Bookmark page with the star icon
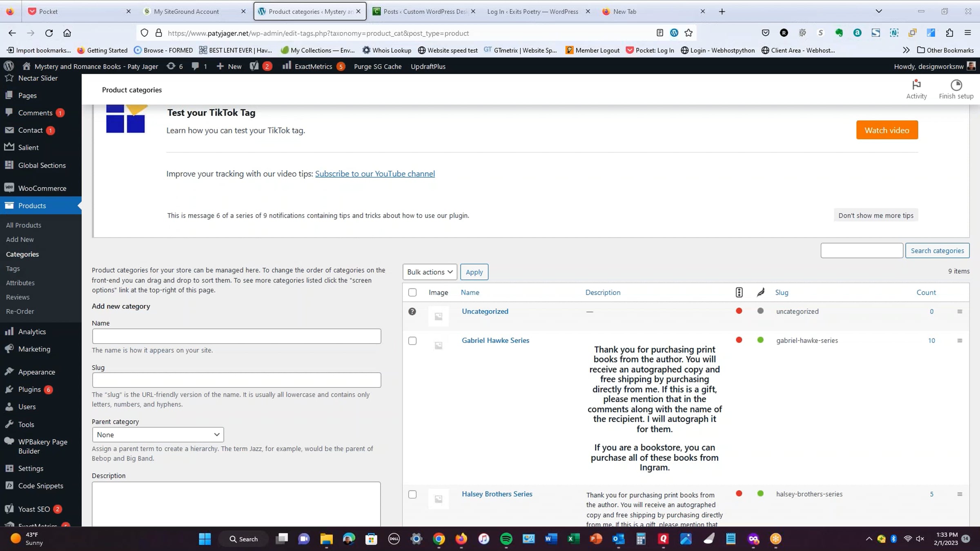 [688, 33]
